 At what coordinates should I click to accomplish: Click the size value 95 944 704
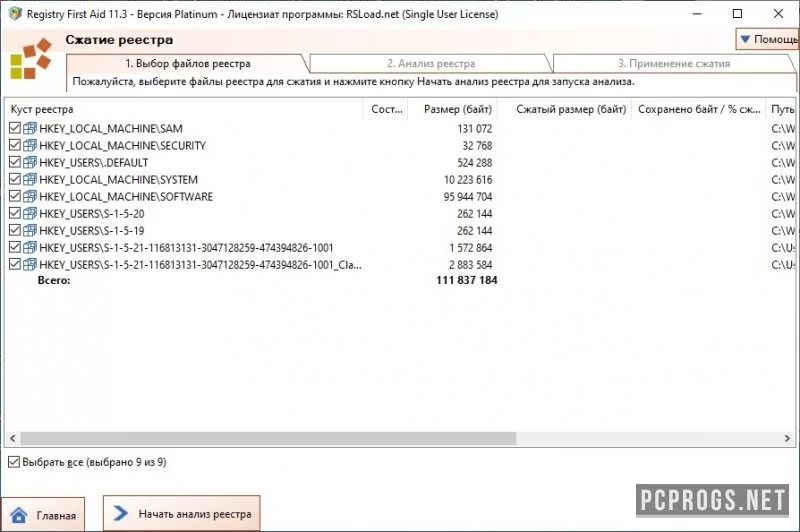468,196
